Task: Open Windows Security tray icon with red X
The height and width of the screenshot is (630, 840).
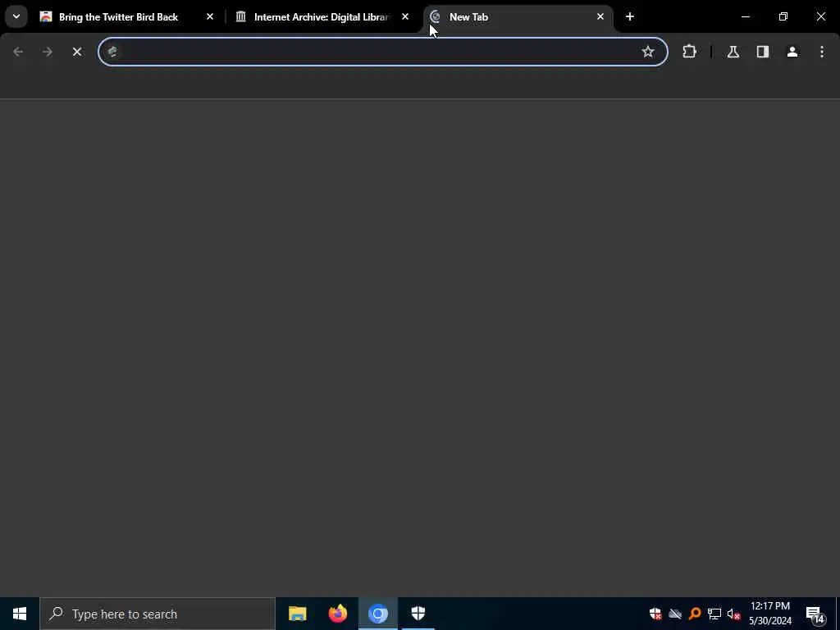Action: tap(655, 614)
